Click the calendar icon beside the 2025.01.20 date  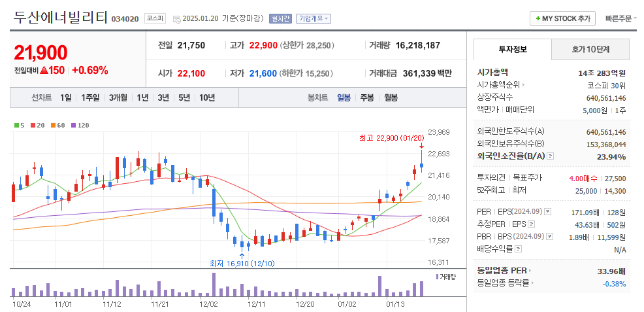176,19
